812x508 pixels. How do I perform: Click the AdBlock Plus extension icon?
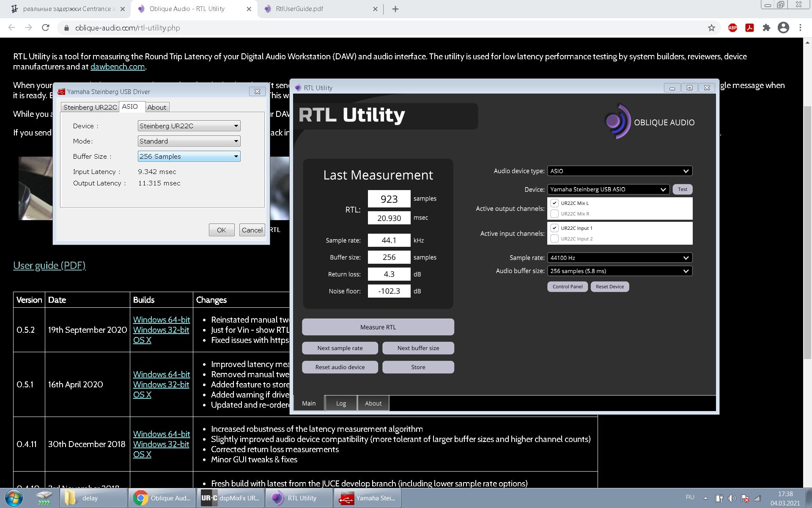point(732,28)
